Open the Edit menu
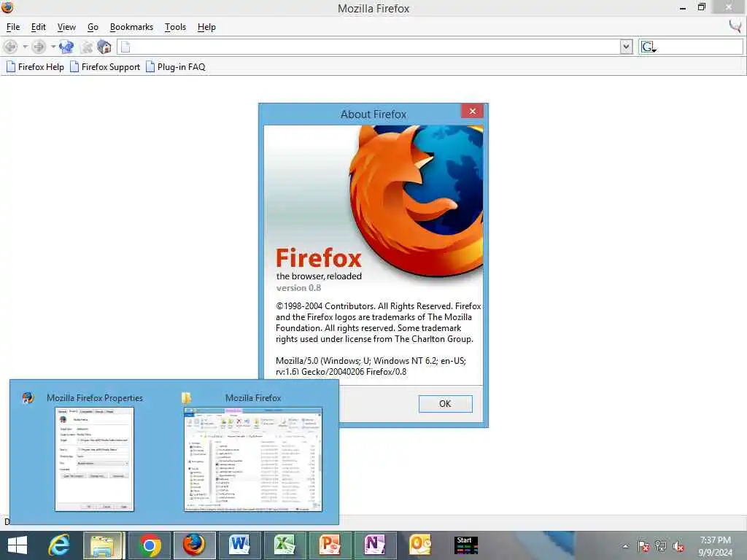This screenshot has width=747, height=560. tap(38, 27)
